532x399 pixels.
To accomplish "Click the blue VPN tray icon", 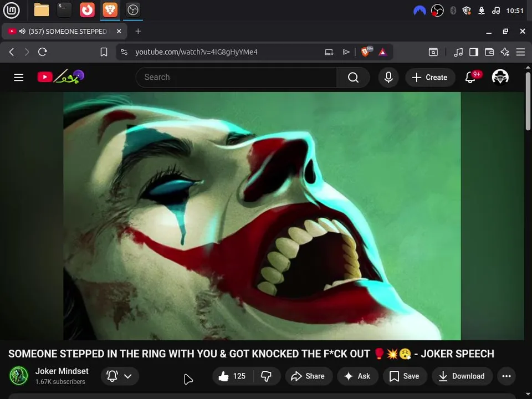I will point(420,11).
